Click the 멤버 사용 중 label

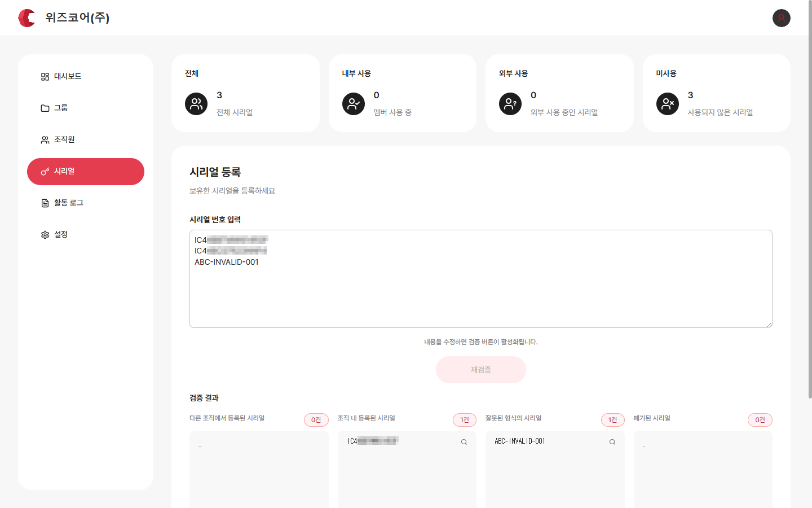pos(392,112)
